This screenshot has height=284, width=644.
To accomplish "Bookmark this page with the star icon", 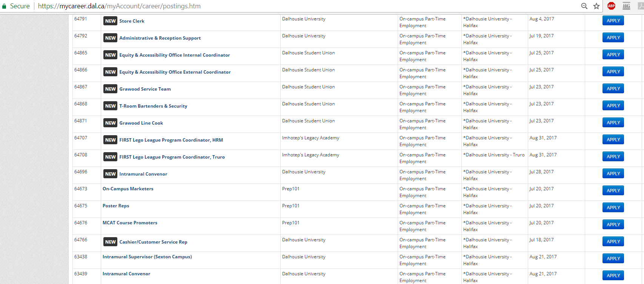I will tap(596, 6).
